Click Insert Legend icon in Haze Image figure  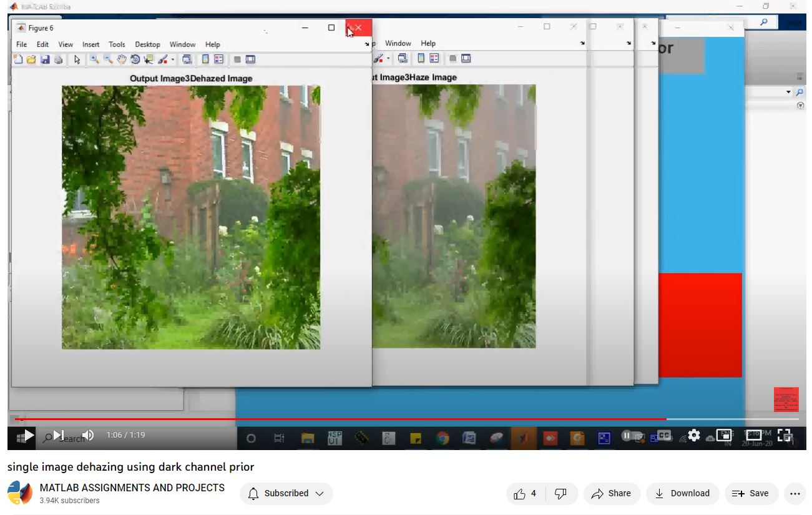(434, 58)
